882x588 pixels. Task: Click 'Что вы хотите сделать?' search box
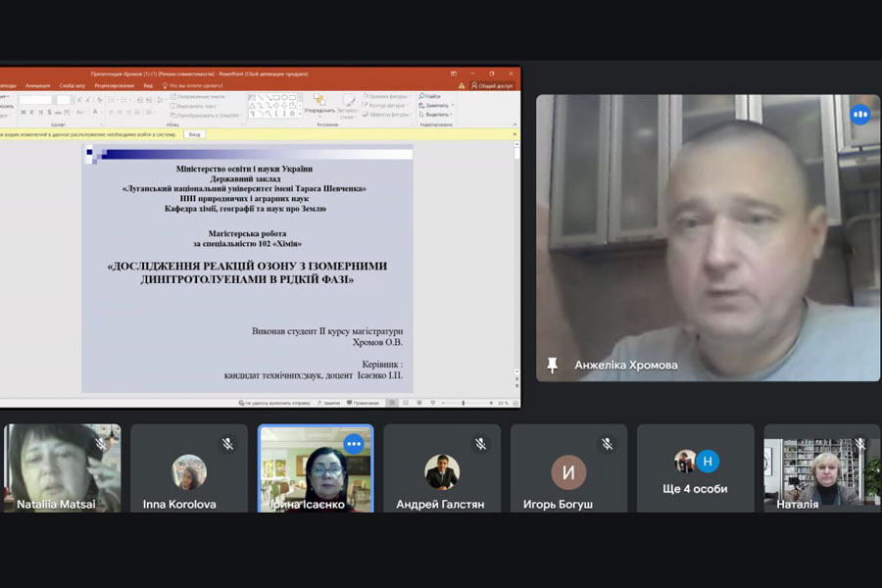pyautogui.click(x=193, y=85)
